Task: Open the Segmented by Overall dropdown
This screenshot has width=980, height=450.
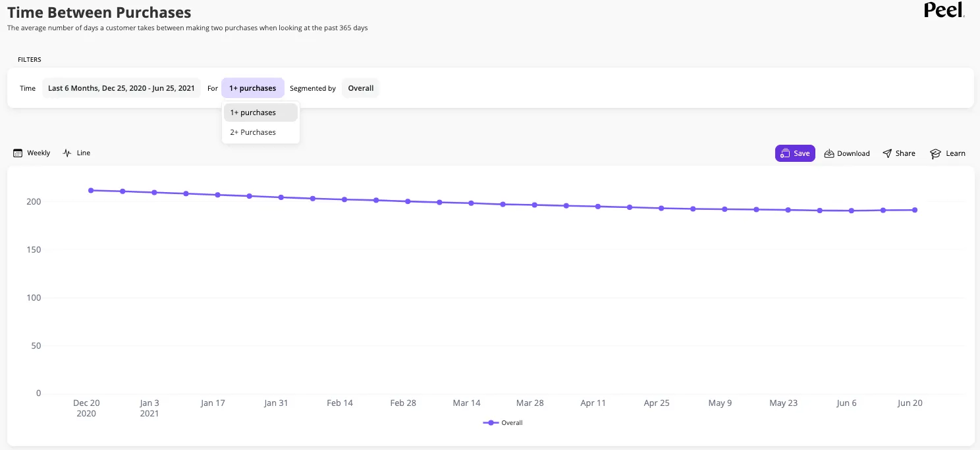Action: pyautogui.click(x=361, y=88)
